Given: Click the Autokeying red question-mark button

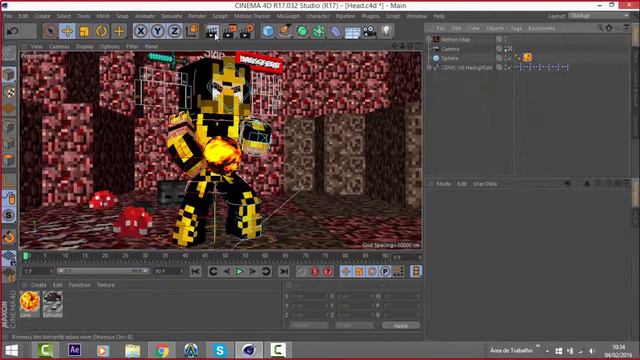Looking at the screenshot, I should pyautogui.click(x=328, y=271).
